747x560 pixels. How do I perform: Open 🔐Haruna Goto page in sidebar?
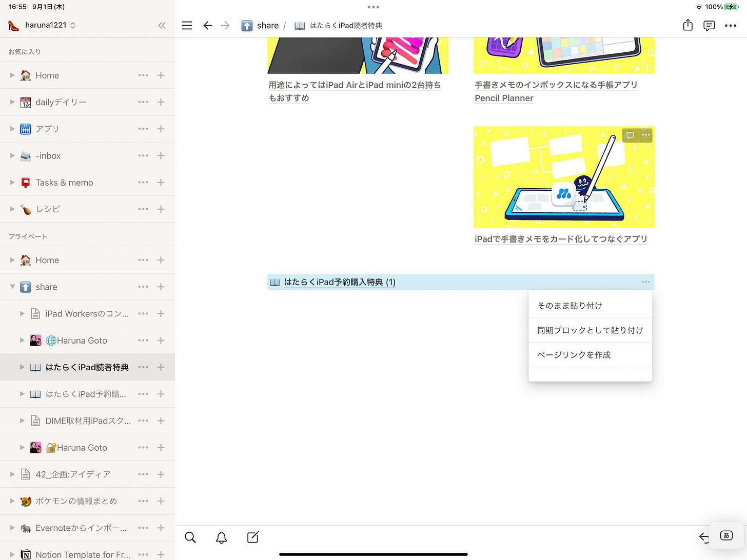pyautogui.click(x=76, y=448)
